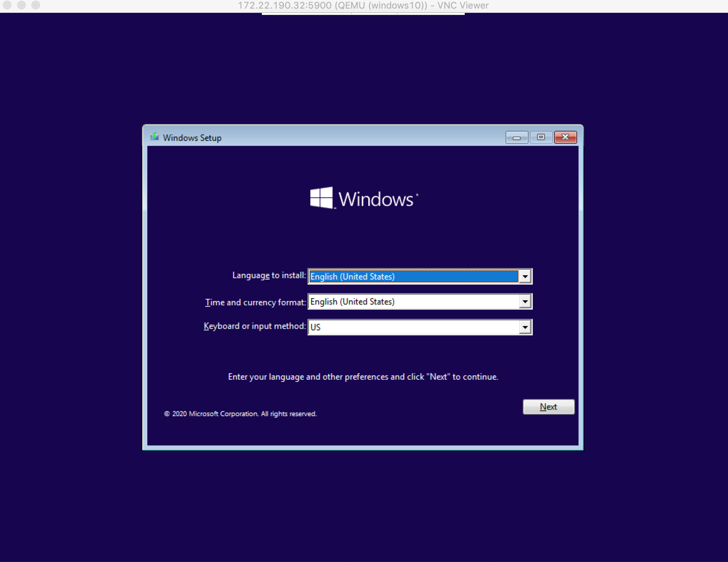Click the Time and currency format label

pos(255,302)
